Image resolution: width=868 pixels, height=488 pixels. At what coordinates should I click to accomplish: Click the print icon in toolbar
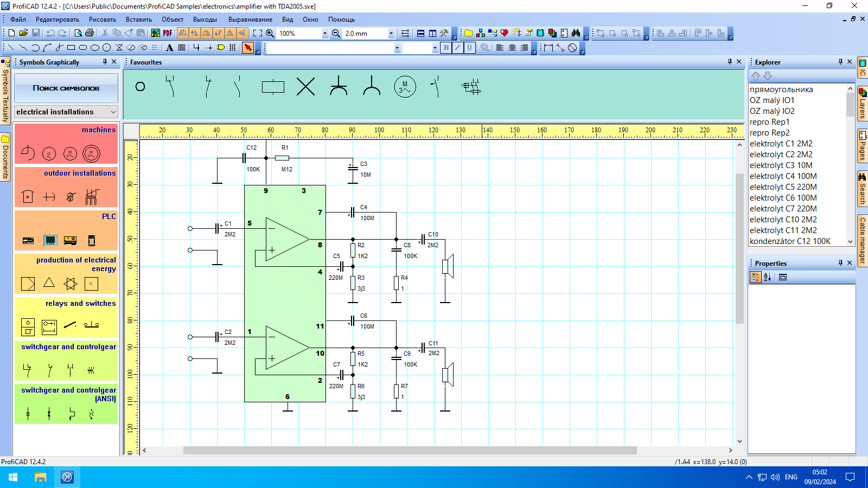click(x=90, y=33)
